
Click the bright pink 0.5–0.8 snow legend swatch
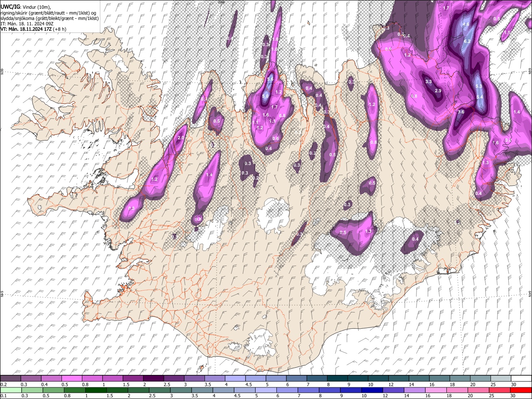pyautogui.click(x=72, y=379)
